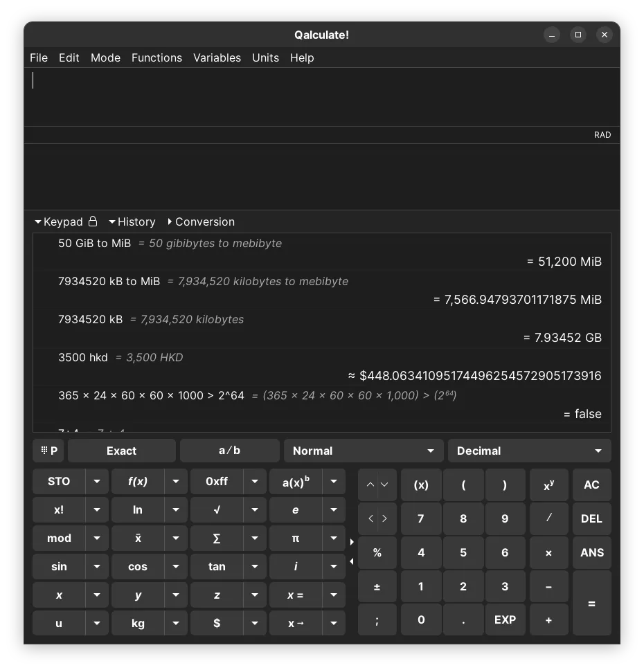Viewport: 644px width, 670px height.
Task: Select the 7.93452 GB history result
Action: [x=562, y=338]
